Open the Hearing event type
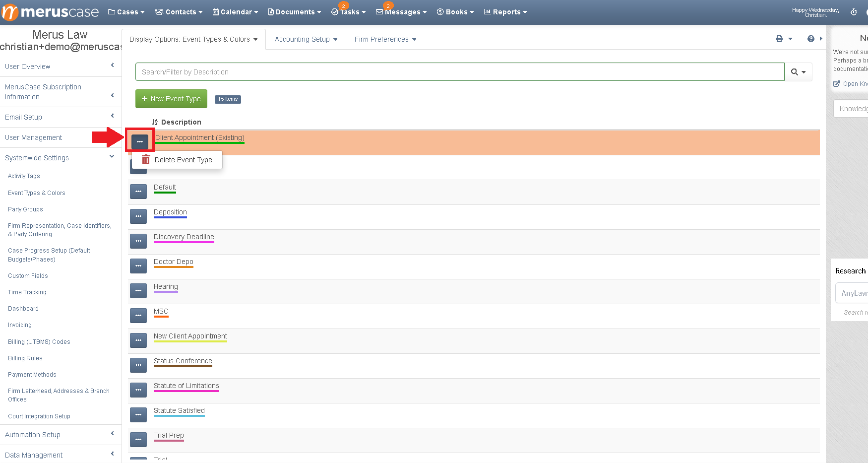Image resolution: width=868 pixels, height=463 pixels. click(166, 286)
